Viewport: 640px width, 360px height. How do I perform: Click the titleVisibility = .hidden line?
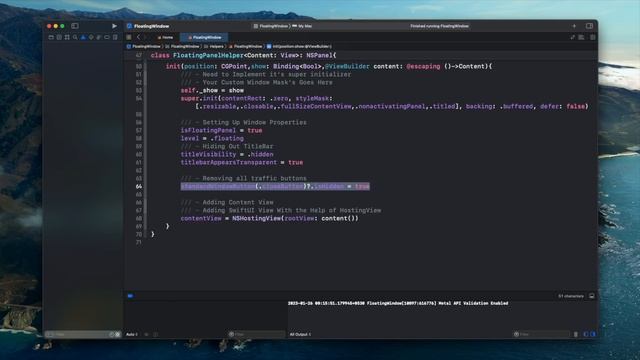pyautogui.click(x=227, y=155)
